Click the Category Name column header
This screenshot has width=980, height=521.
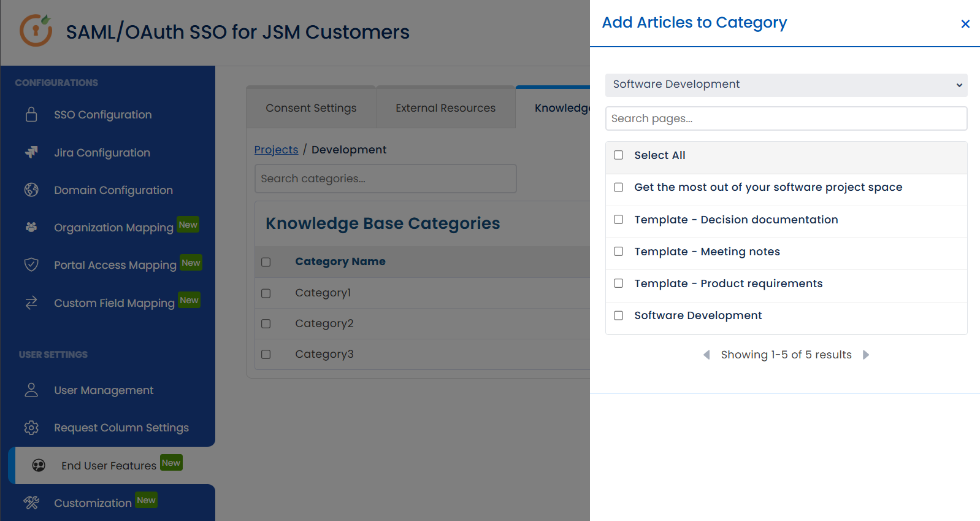click(x=340, y=261)
